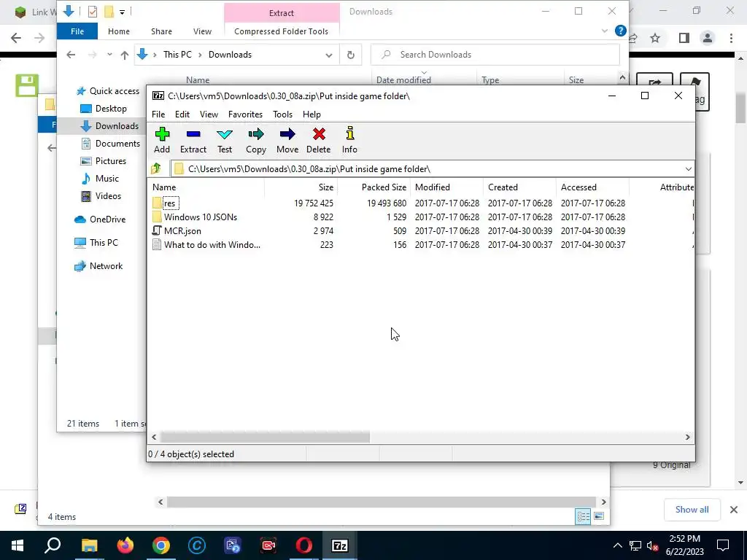Open recent locations dropdown in Explorer

[109, 55]
